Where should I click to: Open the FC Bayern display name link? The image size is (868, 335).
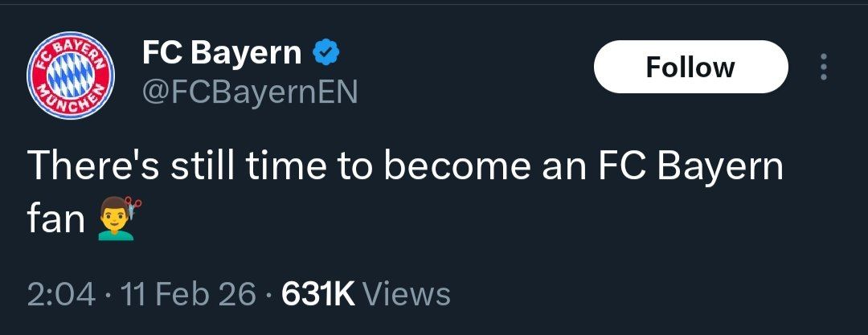222,53
